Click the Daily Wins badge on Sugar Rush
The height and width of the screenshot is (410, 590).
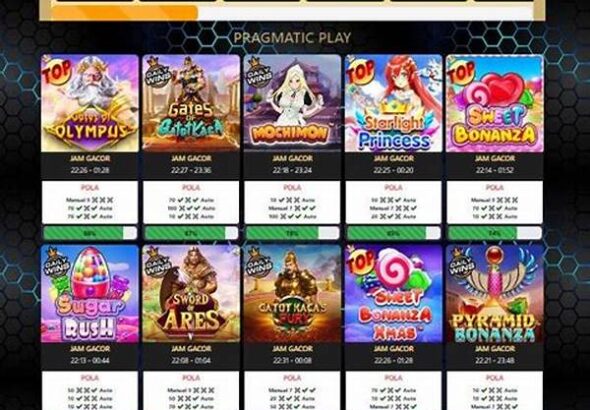[x=56, y=263]
